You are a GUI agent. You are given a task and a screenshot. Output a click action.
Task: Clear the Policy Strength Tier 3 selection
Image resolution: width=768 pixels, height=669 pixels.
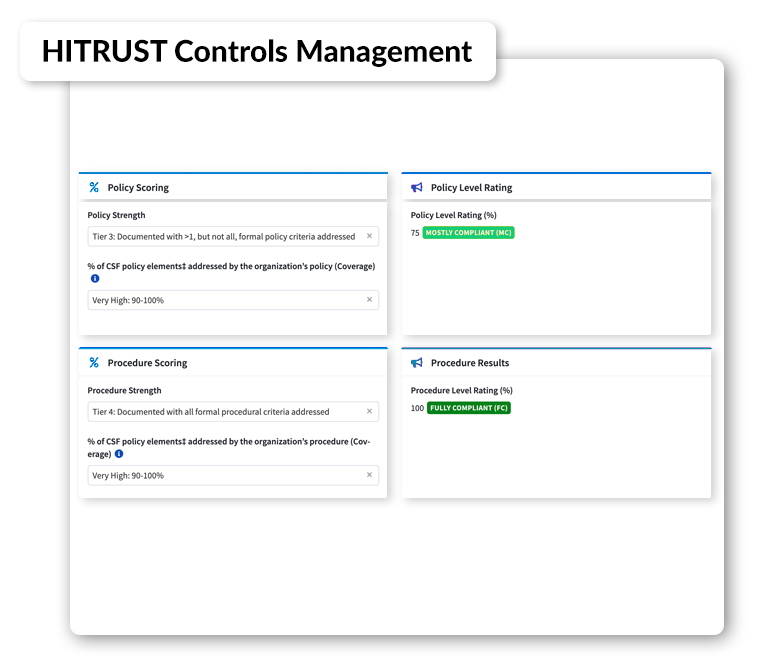point(369,236)
